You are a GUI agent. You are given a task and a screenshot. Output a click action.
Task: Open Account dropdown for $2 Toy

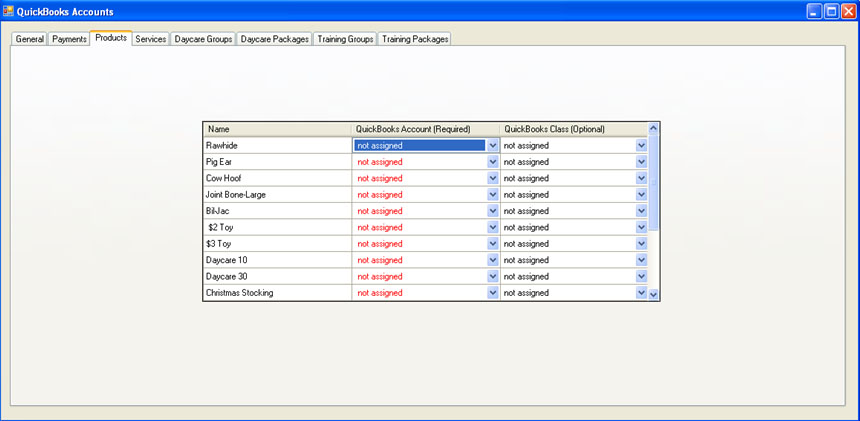(493, 227)
